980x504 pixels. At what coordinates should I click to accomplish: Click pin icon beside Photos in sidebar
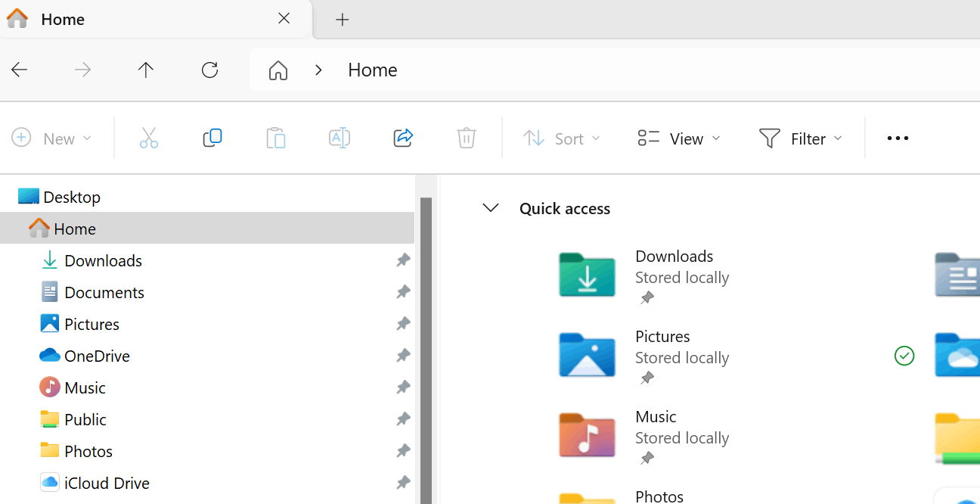point(403,451)
